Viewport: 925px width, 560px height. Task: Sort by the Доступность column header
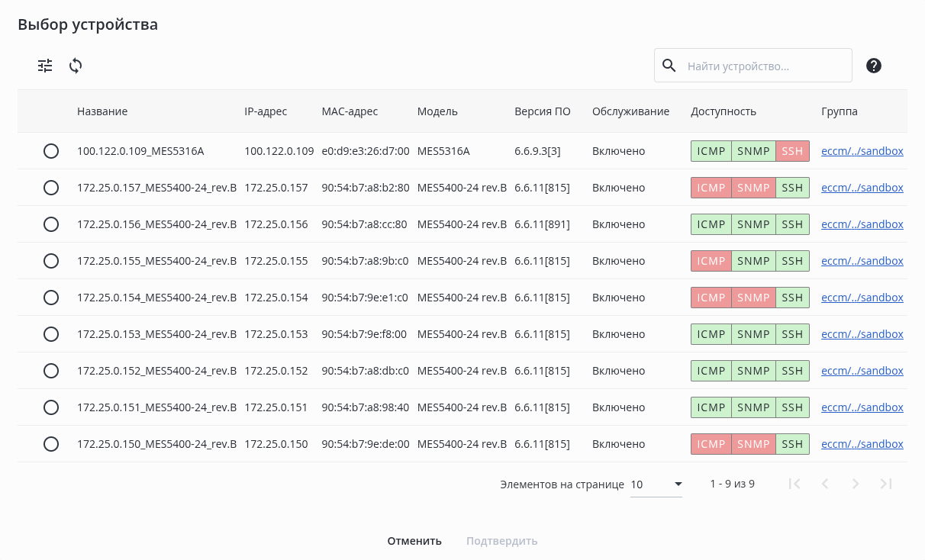click(724, 111)
